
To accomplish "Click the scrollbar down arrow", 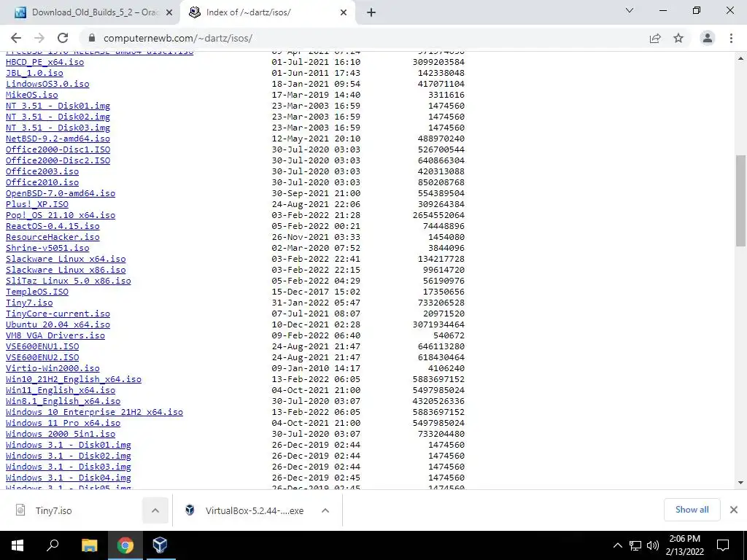I will [x=741, y=483].
